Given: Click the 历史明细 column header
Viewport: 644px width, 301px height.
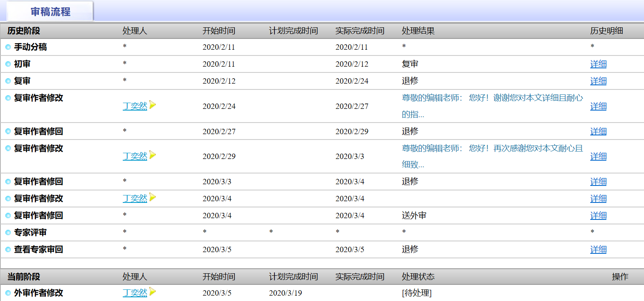Looking at the screenshot, I should pyautogui.click(x=606, y=31).
